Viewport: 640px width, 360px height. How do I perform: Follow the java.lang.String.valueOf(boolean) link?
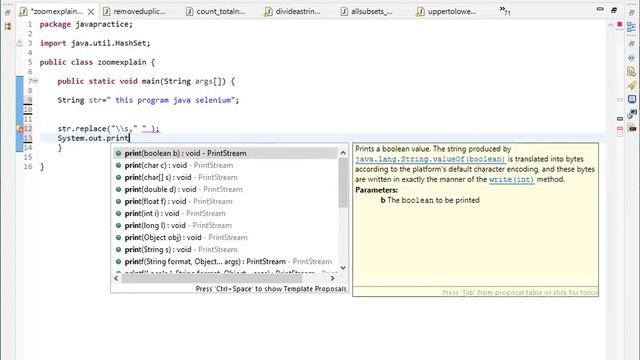[x=430, y=159]
